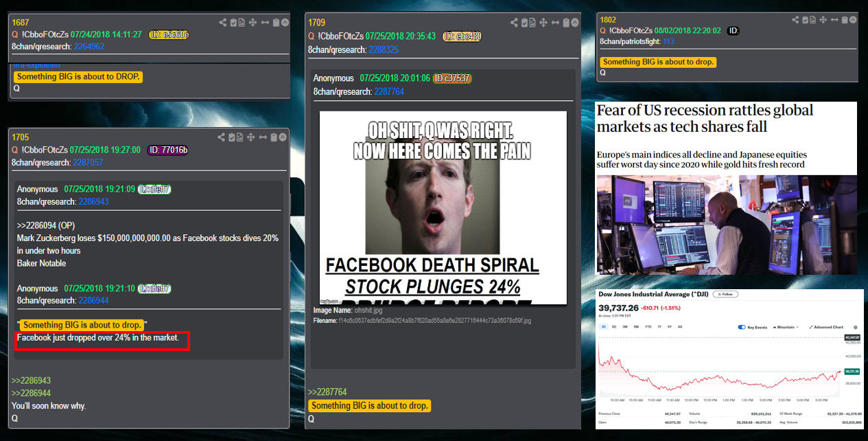Open the Mountain chart type dropdown
868x441 pixels.
786,327
